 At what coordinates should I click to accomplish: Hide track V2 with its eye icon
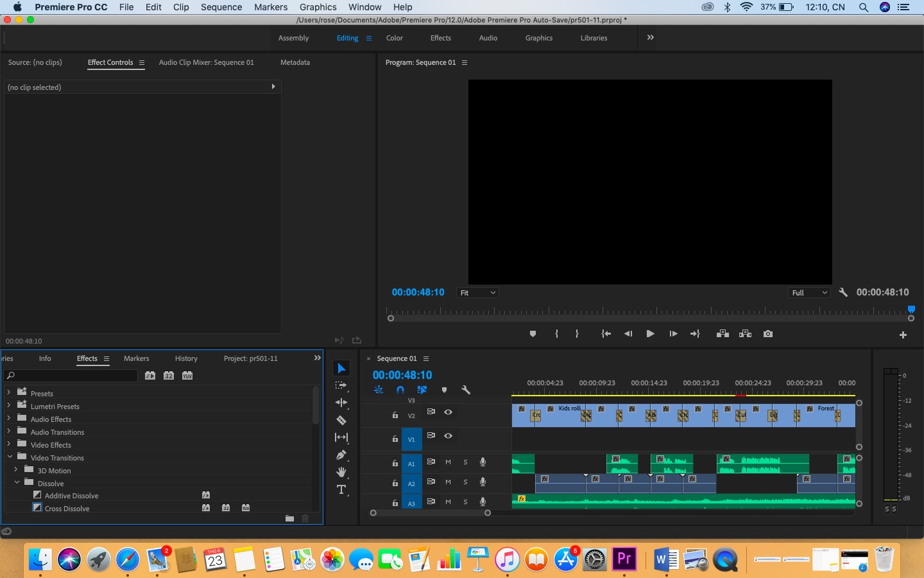[449, 412]
